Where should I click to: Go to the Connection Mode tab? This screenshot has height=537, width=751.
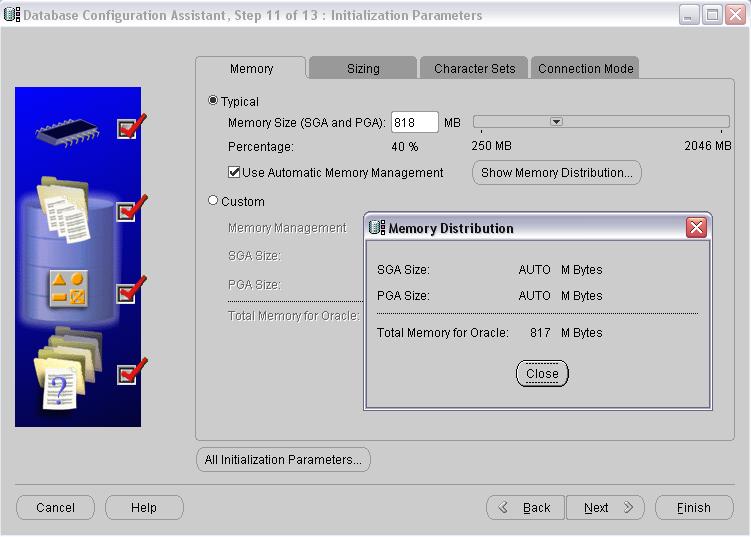click(x=585, y=69)
